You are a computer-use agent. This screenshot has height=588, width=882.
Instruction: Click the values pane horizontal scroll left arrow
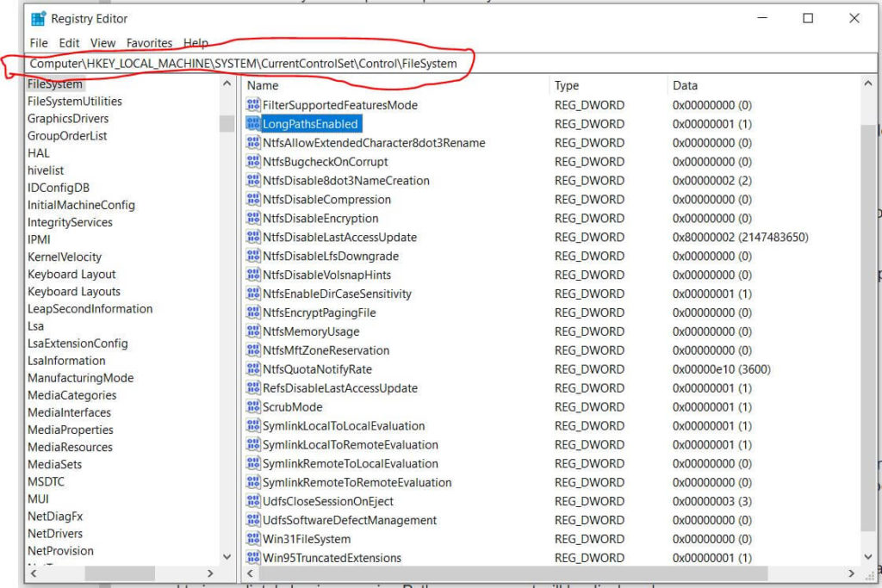point(250,573)
